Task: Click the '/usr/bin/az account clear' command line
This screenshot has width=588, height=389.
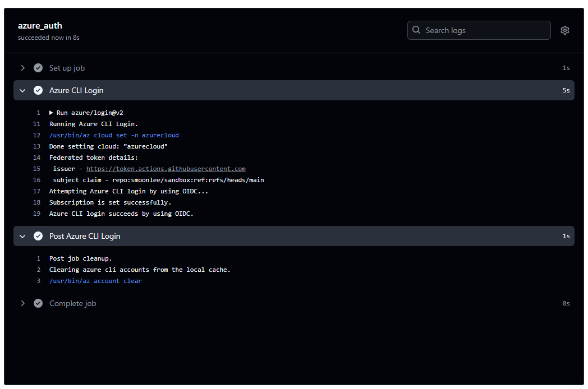Action: click(x=95, y=281)
